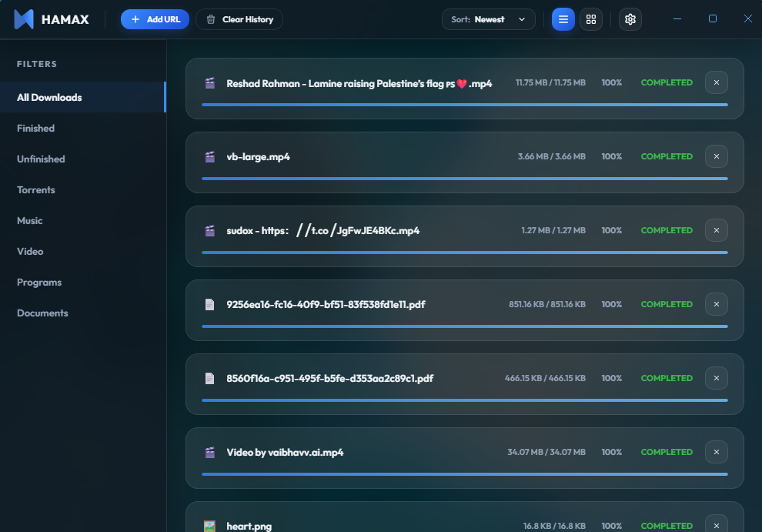Viewport: 762px width, 532px height.
Task: Click the Add URL button
Action: 155,19
